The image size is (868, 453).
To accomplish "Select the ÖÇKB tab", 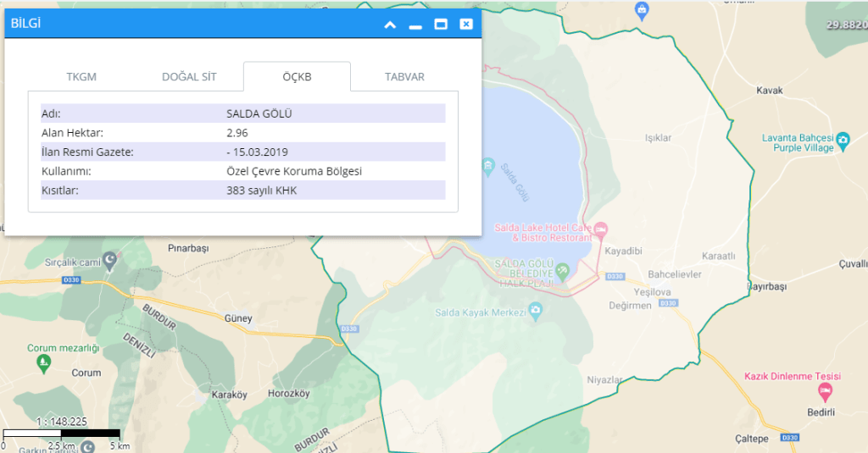I will coord(297,77).
